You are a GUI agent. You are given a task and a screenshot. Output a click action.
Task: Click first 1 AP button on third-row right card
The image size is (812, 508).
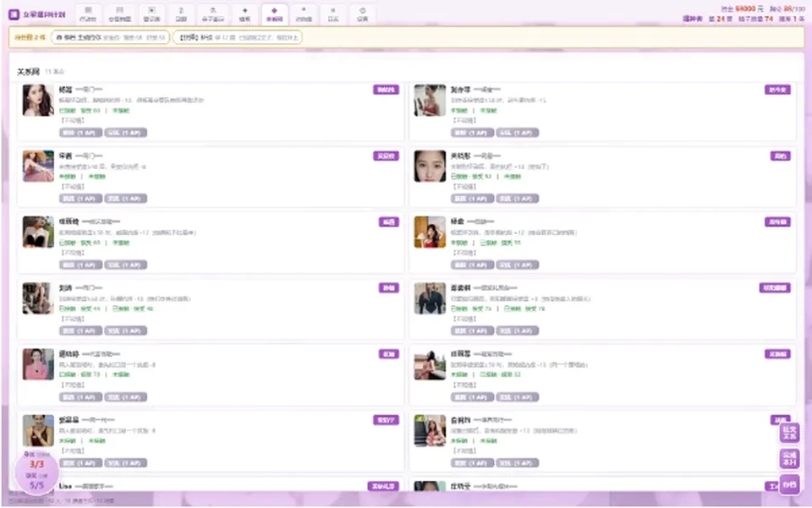472,265
